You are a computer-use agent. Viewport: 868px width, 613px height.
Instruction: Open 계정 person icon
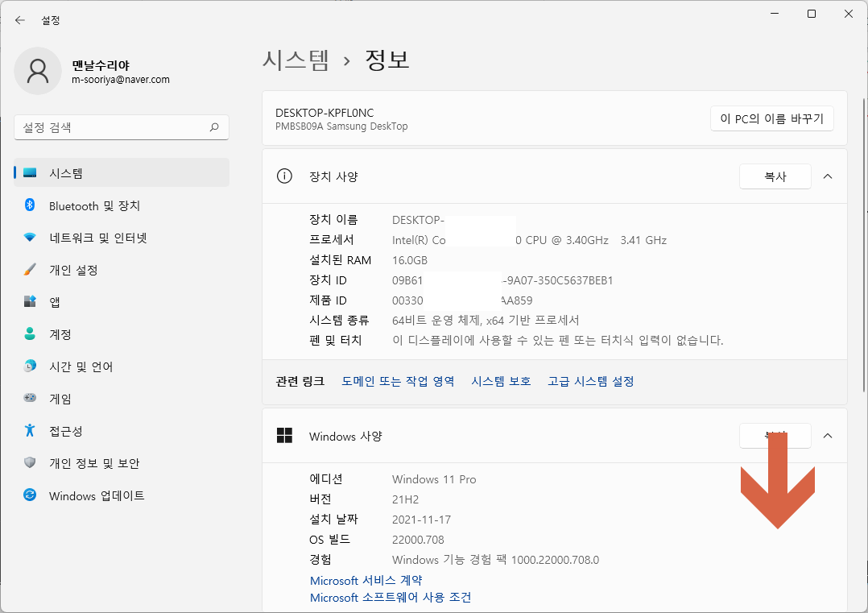coord(30,334)
